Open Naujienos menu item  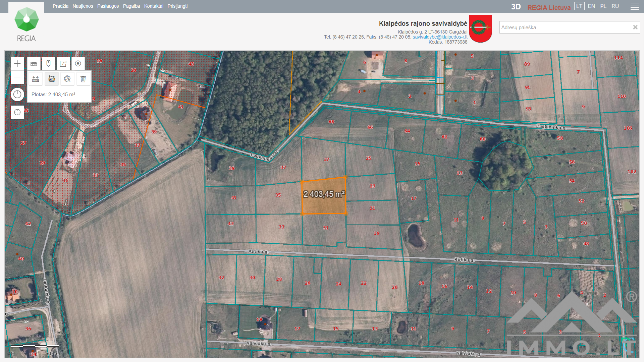click(83, 6)
